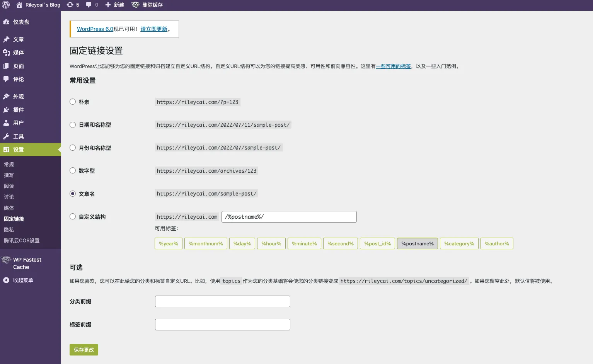Add the %year% tag
The height and width of the screenshot is (364, 593).
169,243
